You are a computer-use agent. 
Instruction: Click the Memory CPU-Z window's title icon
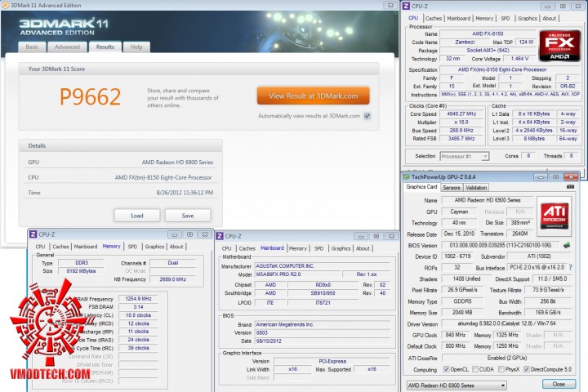coord(33,234)
